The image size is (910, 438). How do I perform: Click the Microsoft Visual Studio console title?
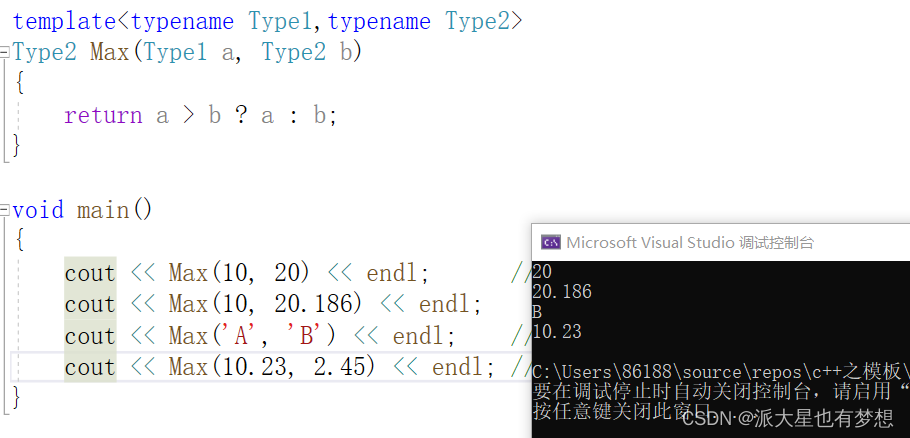coord(690,242)
